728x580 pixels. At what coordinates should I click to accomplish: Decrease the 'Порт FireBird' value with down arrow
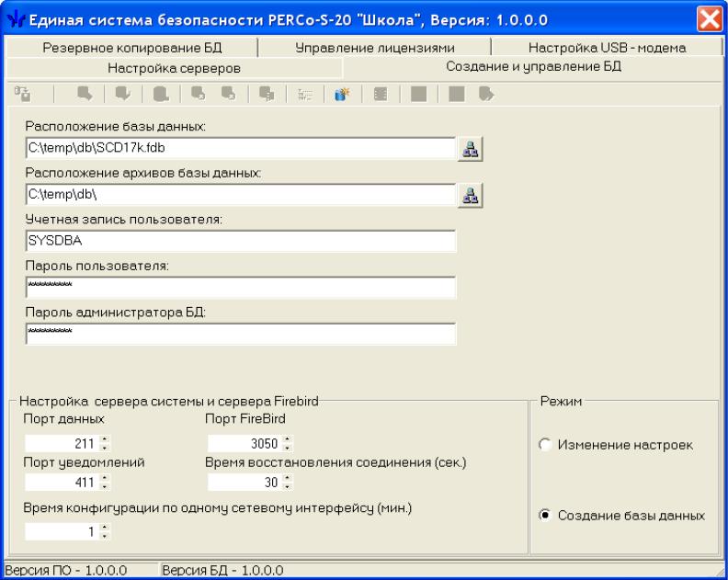coord(288,448)
